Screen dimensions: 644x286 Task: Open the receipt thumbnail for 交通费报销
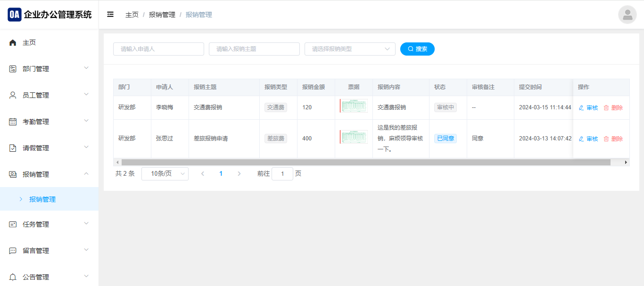[x=354, y=106]
